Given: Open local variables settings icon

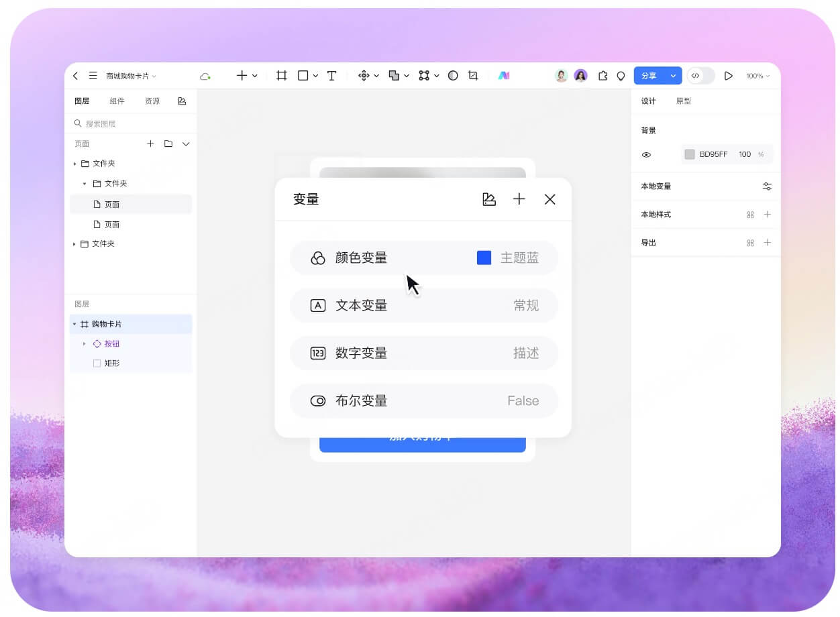Looking at the screenshot, I should (767, 186).
